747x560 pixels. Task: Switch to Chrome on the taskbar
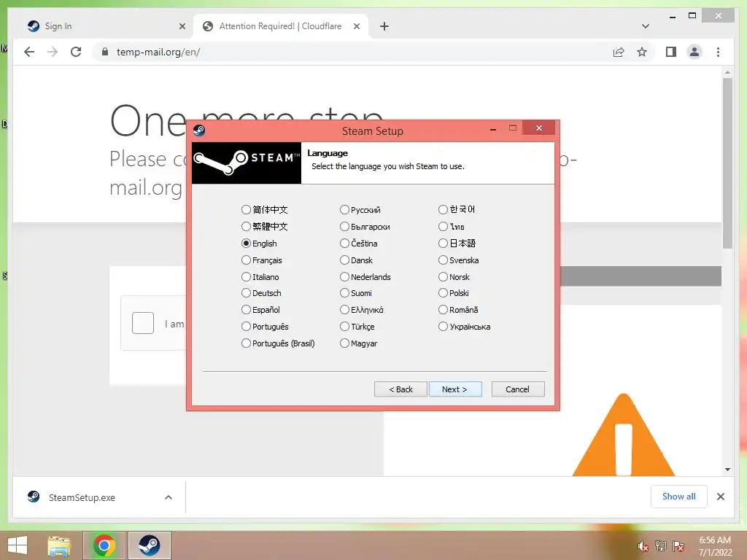tap(104, 545)
